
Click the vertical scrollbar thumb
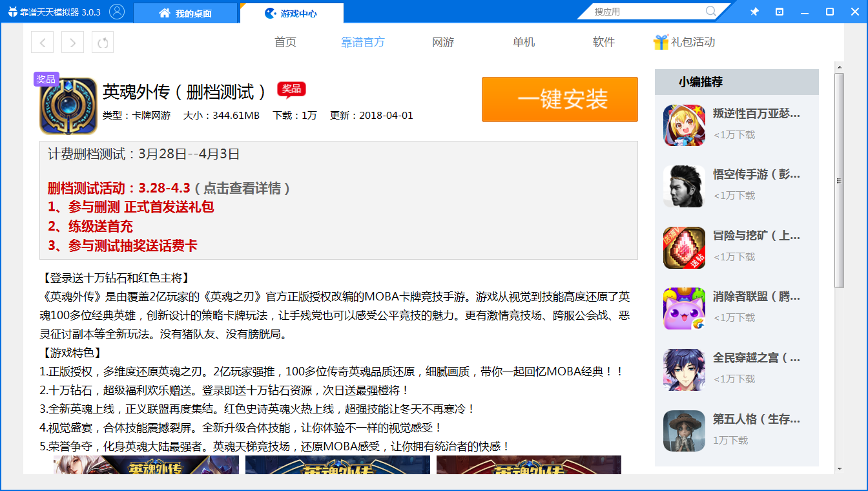(840, 180)
